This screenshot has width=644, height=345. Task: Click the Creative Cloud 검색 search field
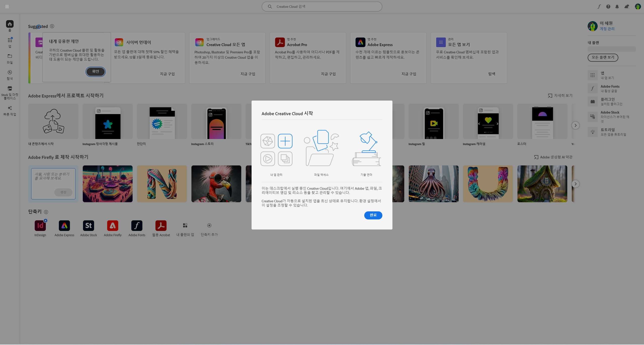coord(322,7)
